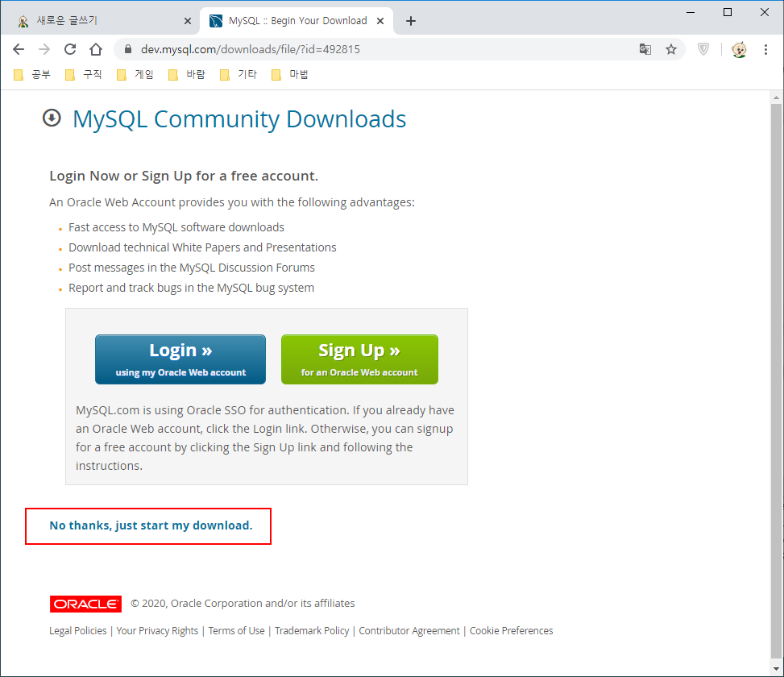This screenshot has width=784, height=677.
Task: Click the Login Now or Sign Up heading
Action: [x=184, y=176]
